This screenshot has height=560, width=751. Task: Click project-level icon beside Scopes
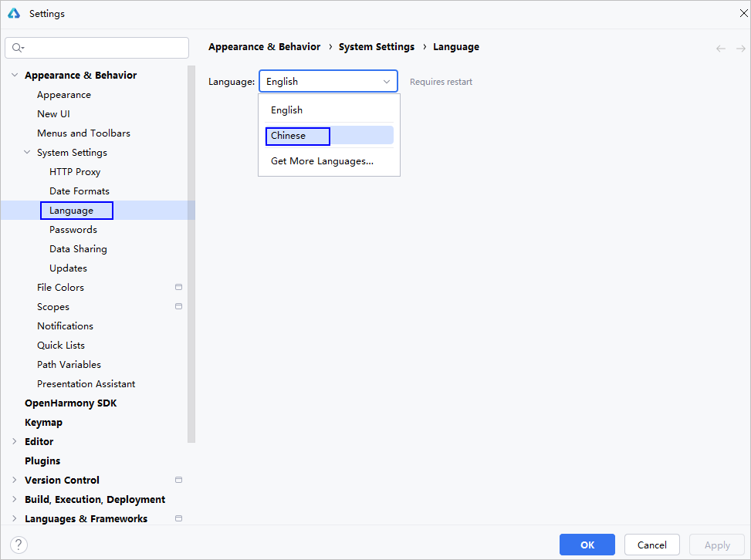coord(178,306)
